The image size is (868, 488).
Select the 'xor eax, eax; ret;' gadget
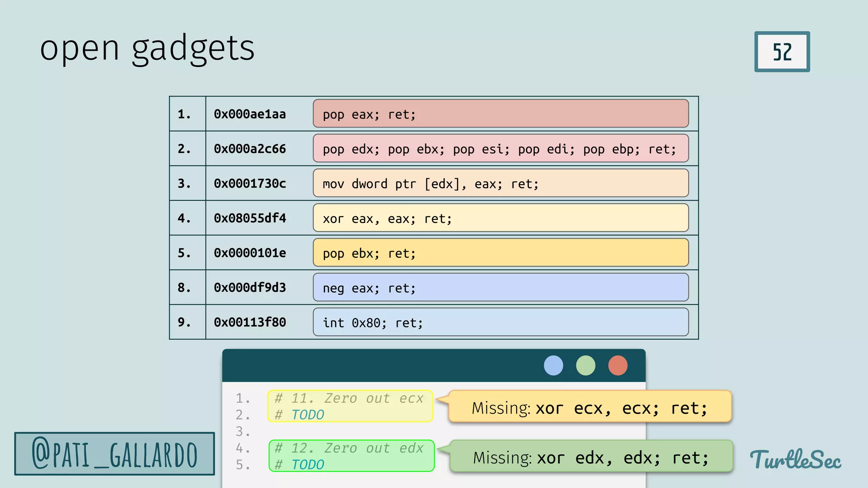click(x=500, y=218)
